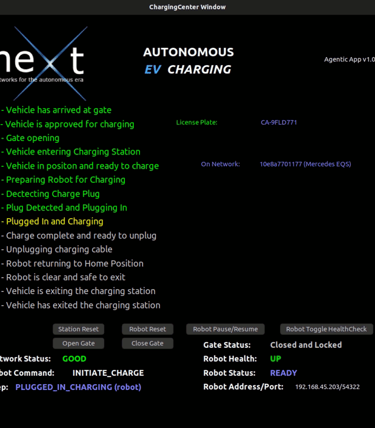Click the ChargingCenter Window title bar
375x428 pixels.
point(187,7)
